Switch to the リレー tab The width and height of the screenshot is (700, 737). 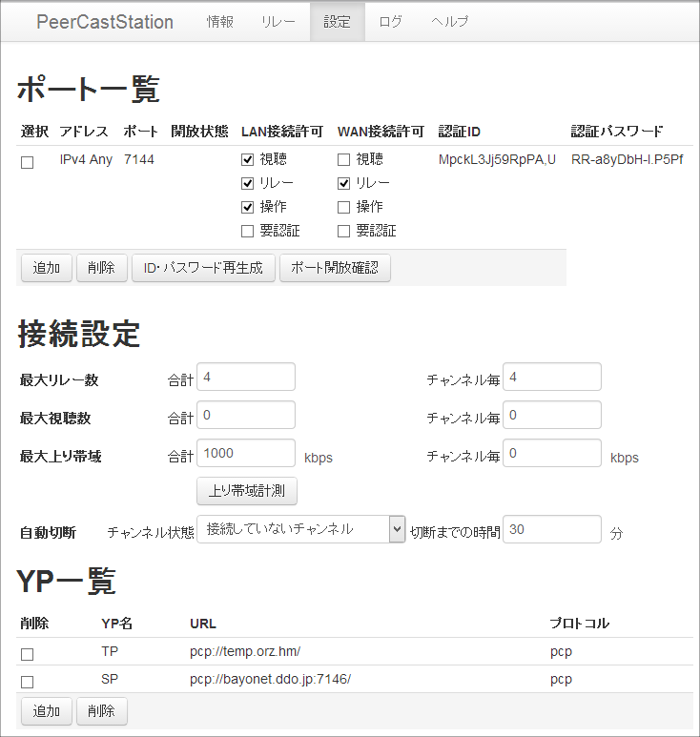tap(278, 22)
